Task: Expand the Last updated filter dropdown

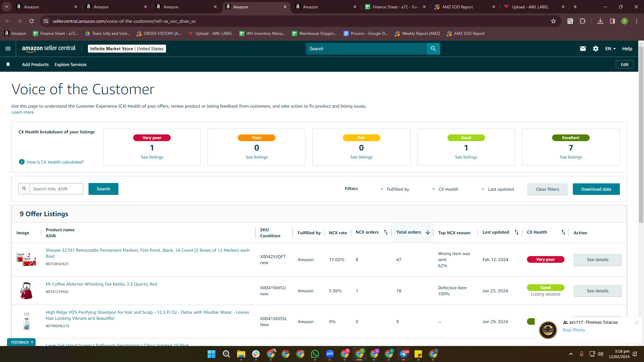Action: point(497,189)
